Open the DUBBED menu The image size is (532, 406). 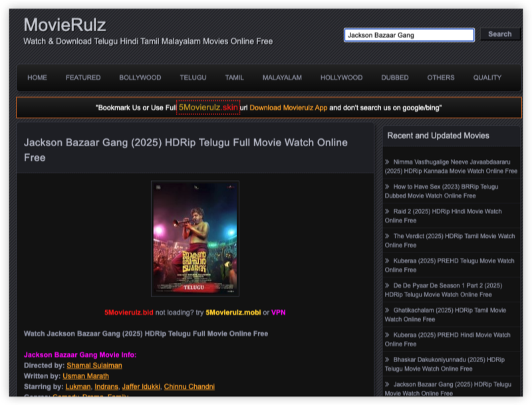click(395, 78)
